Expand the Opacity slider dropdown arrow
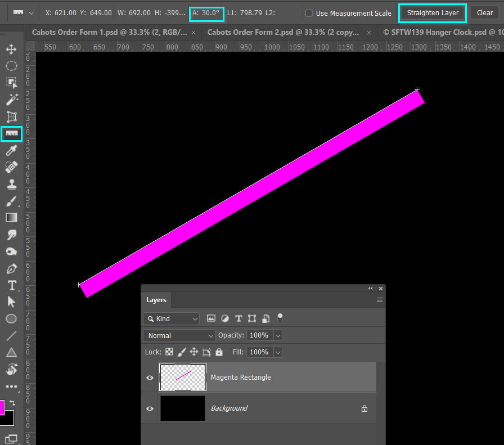504x445 pixels. pyautogui.click(x=278, y=335)
